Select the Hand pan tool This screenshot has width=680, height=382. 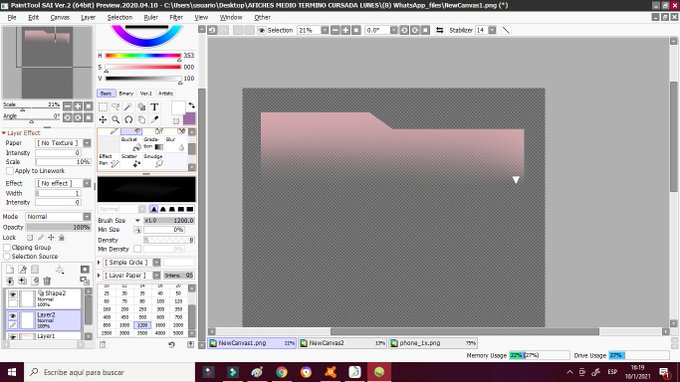tap(141, 120)
